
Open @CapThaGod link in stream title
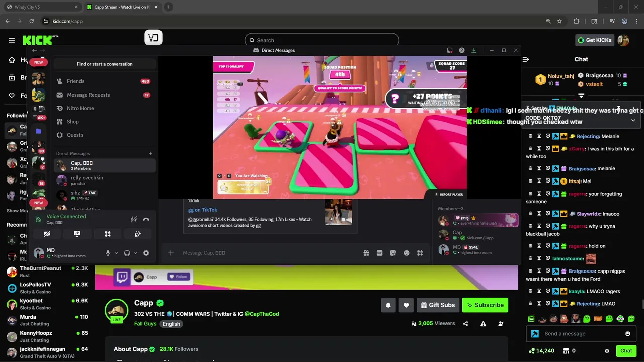point(262,314)
